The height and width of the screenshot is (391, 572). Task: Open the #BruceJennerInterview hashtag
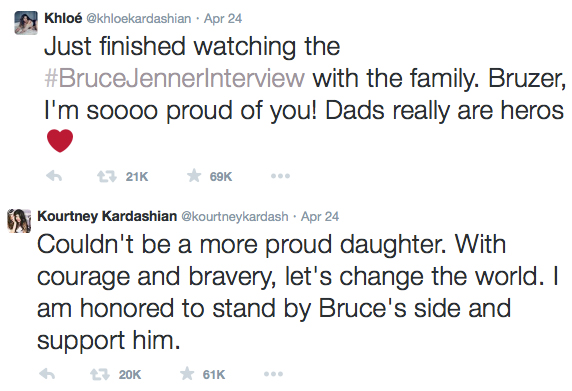point(174,78)
